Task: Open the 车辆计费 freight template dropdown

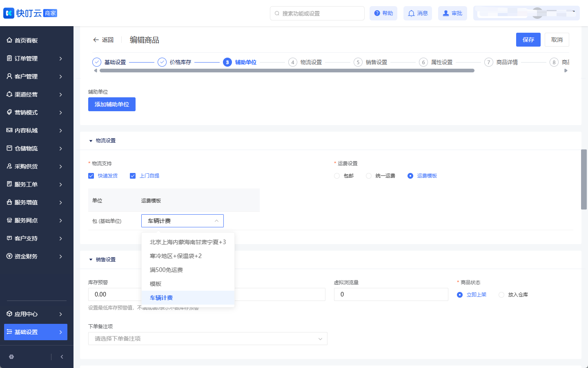Action: 183,221
